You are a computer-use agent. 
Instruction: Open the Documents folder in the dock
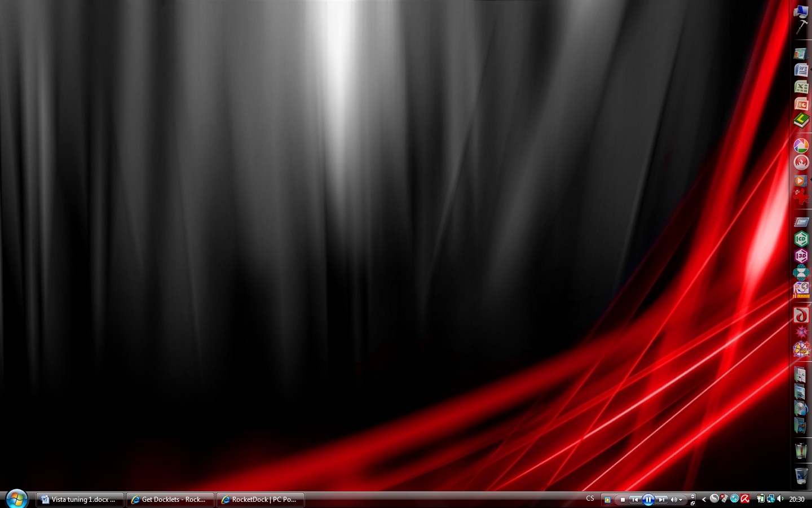coord(801,374)
